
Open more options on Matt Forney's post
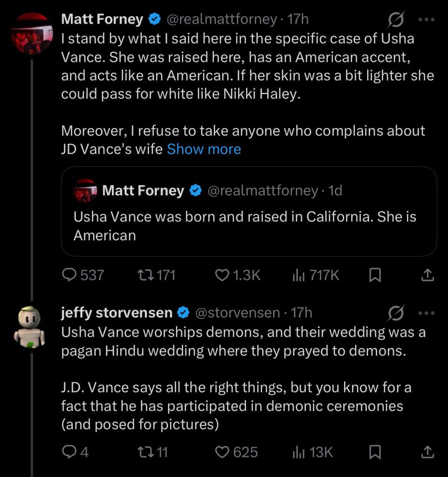tap(426, 20)
